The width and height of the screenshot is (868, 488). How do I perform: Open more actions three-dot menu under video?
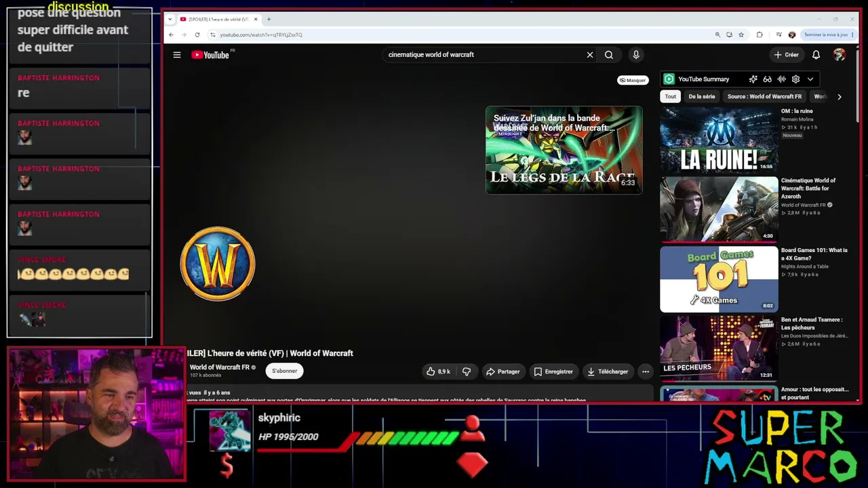point(646,371)
